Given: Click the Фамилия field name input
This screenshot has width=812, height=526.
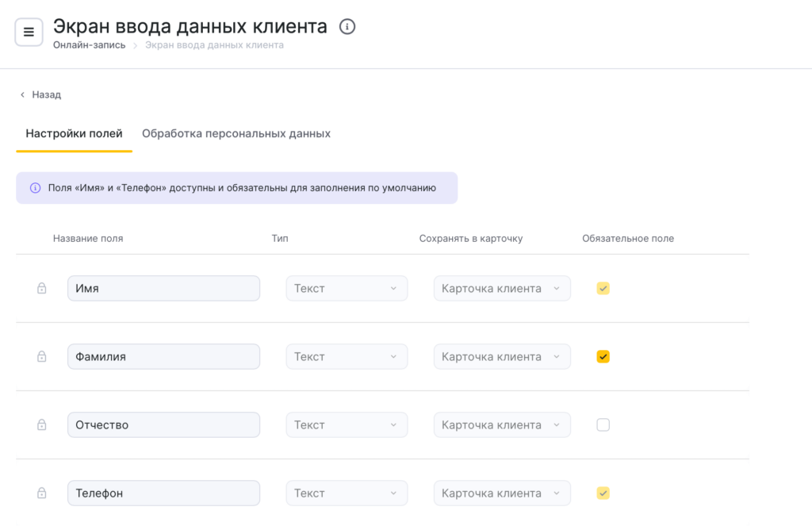Looking at the screenshot, I should (x=163, y=357).
